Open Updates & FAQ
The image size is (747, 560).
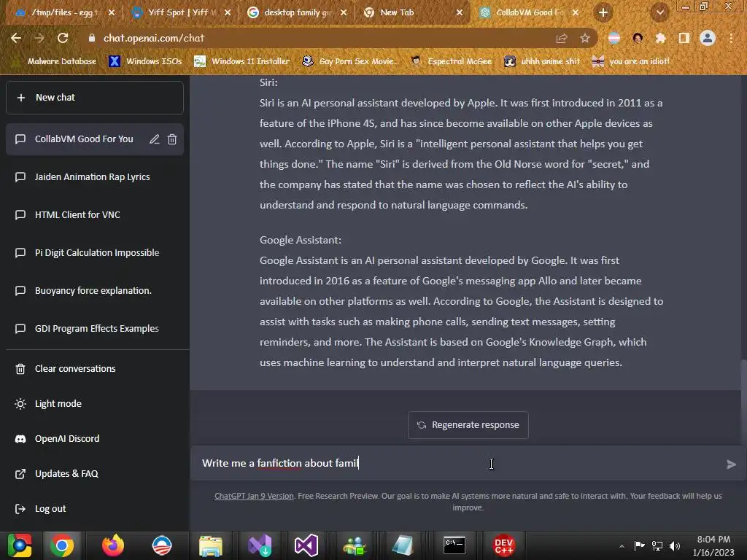tap(96, 474)
